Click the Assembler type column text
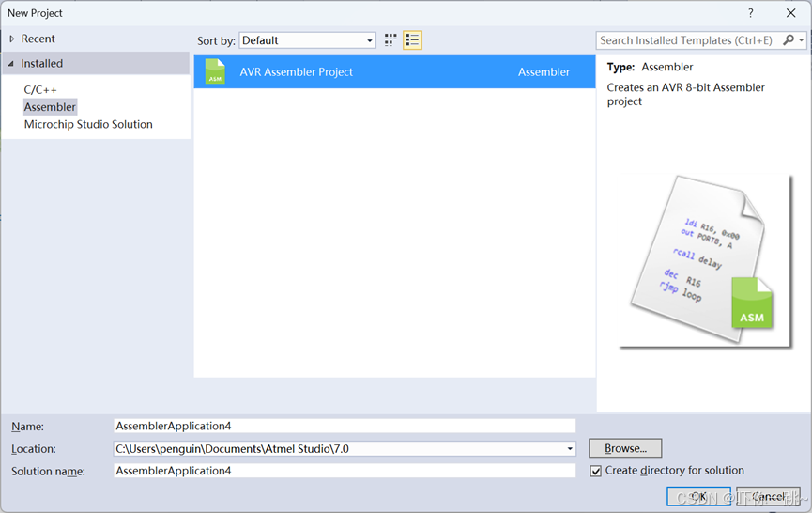The image size is (812, 513). pos(544,72)
